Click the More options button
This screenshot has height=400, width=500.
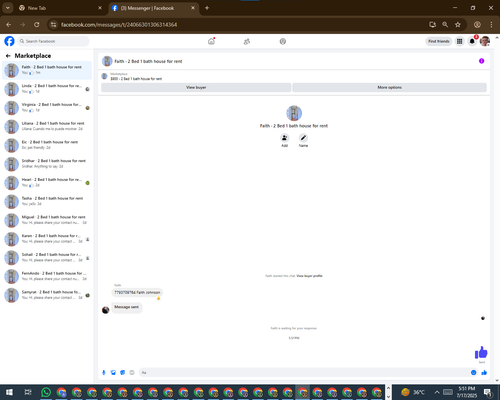[389, 87]
